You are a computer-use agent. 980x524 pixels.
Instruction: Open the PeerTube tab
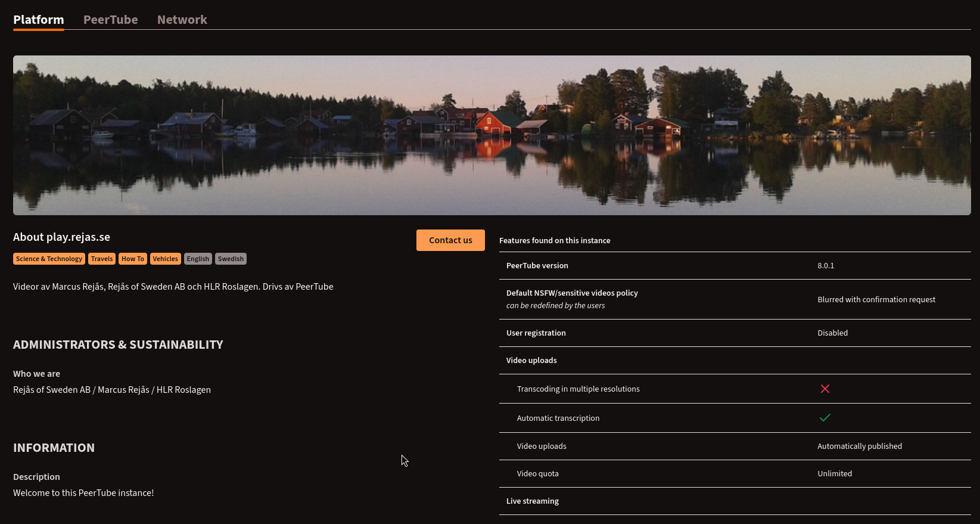(x=110, y=20)
